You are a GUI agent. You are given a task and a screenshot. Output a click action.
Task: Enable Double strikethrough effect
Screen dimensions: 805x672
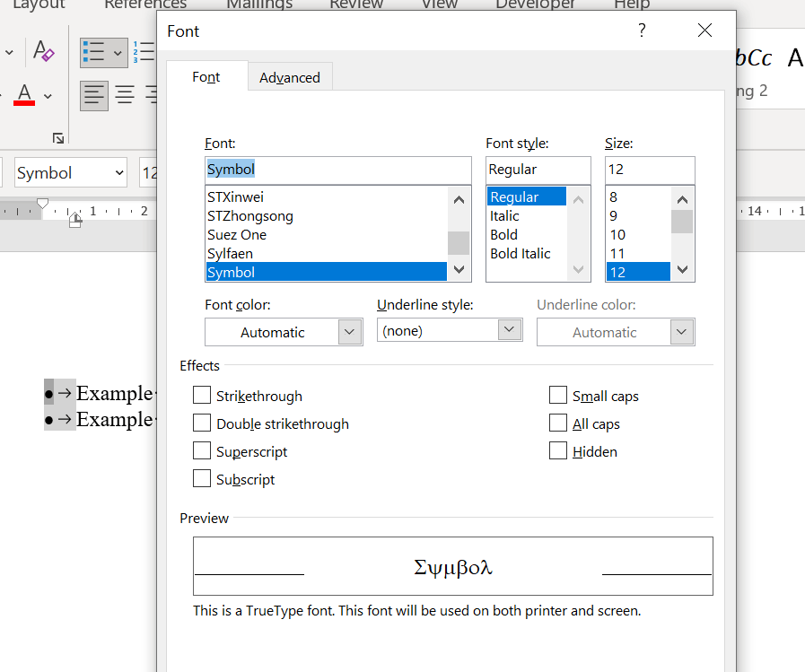pyautogui.click(x=202, y=423)
